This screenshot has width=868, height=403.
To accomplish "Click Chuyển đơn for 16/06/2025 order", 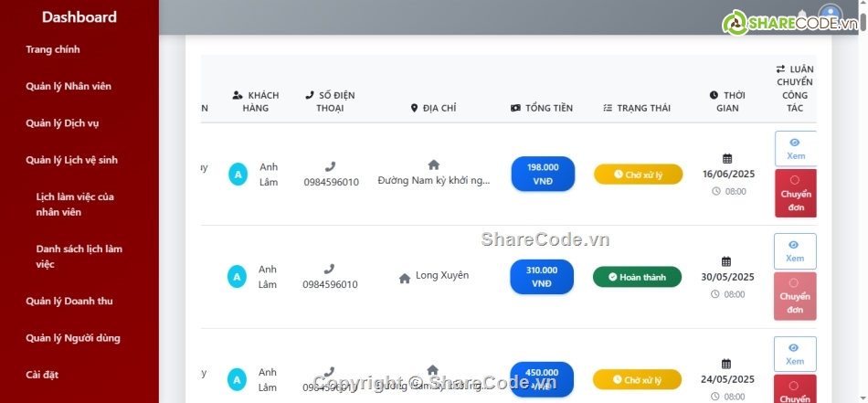I will pos(796,193).
